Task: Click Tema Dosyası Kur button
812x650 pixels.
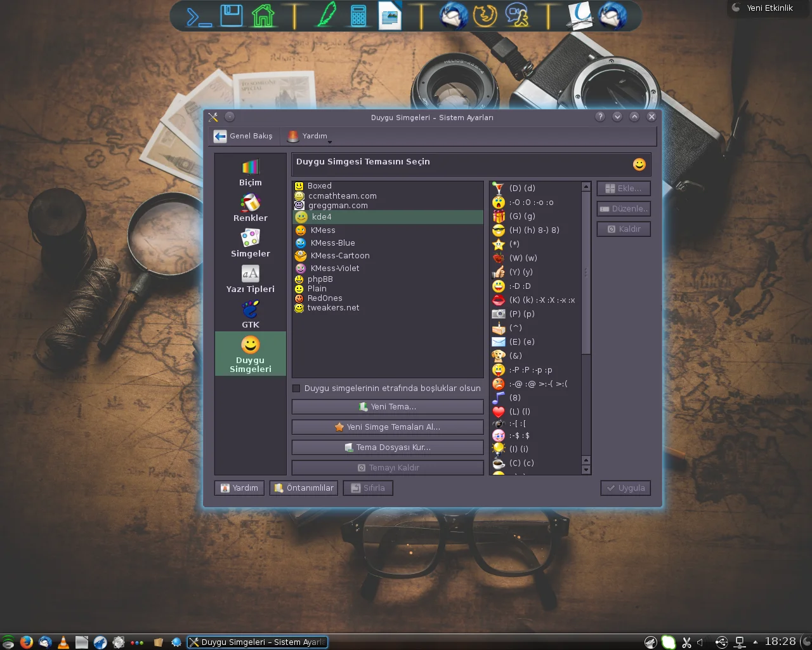Action: coord(387,448)
